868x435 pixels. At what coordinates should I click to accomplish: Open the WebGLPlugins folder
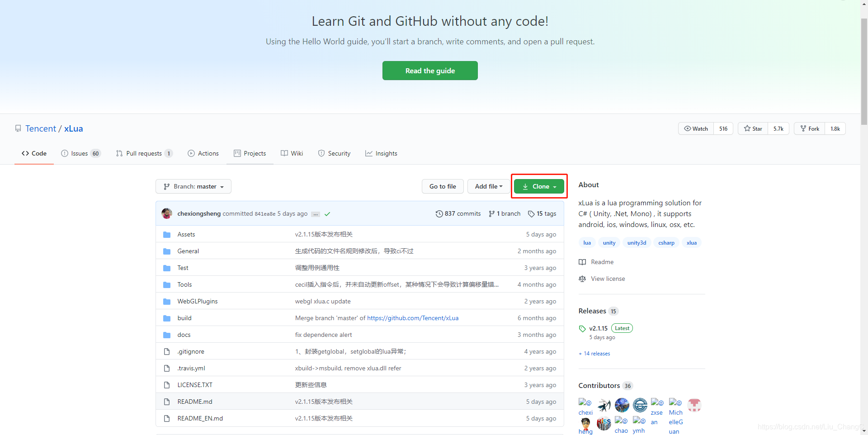198,301
